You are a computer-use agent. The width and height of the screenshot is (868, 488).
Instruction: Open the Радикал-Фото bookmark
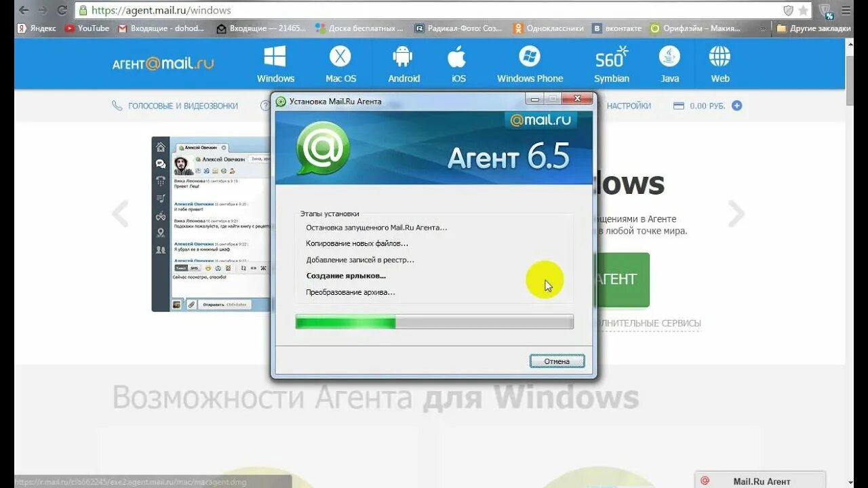pos(458,28)
